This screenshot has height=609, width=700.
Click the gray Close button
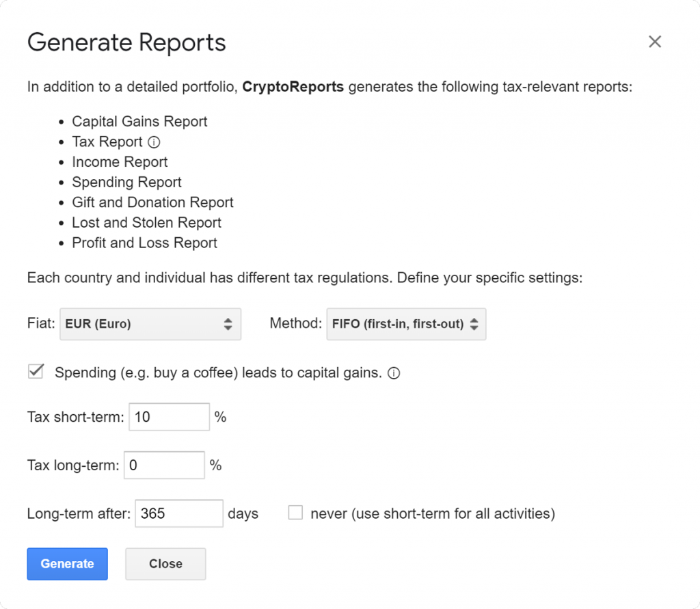coord(165,564)
